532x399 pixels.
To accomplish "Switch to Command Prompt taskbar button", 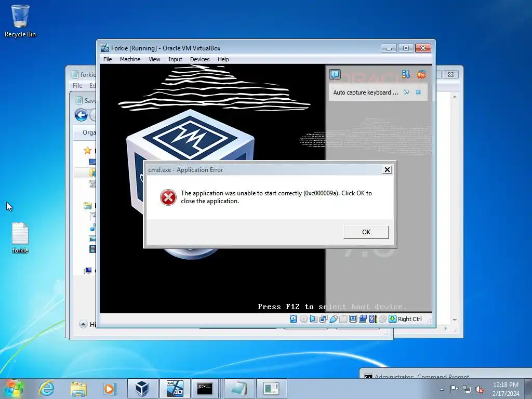I will click(205, 389).
